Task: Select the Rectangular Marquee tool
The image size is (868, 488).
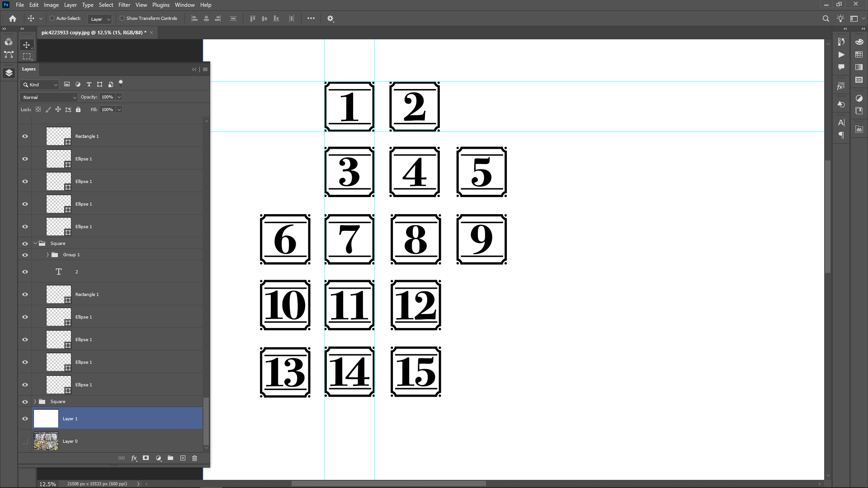Action: point(27,56)
